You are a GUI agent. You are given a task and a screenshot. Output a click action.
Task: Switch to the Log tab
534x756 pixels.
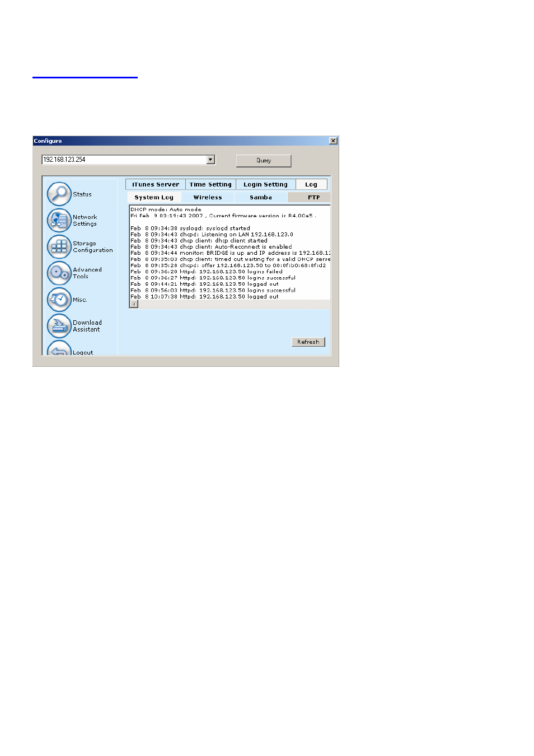311,184
